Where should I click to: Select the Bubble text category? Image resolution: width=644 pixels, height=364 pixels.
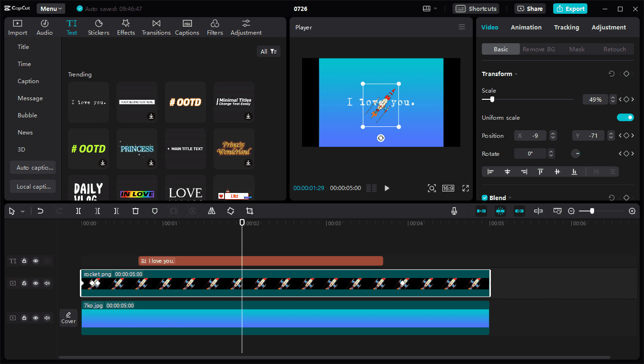[x=27, y=115]
